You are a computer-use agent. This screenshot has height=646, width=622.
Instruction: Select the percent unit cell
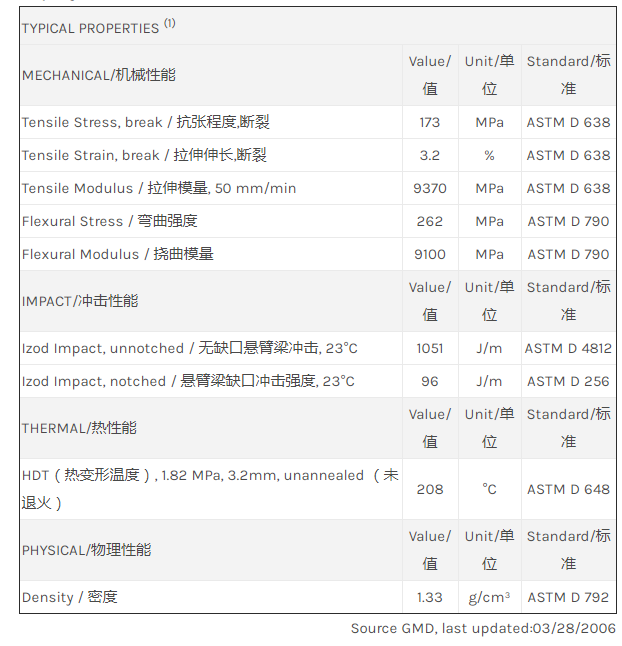coord(489,155)
